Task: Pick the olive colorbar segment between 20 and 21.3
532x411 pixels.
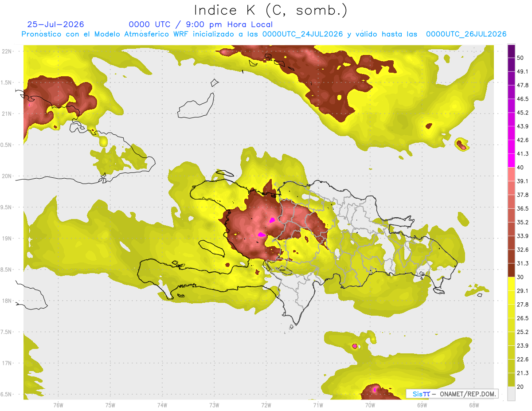Action: coord(512,380)
